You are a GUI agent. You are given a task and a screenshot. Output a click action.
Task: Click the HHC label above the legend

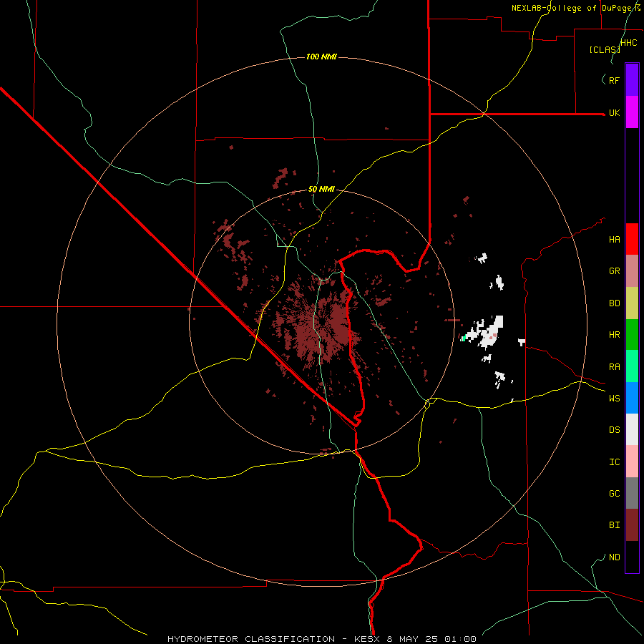tap(629, 43)
